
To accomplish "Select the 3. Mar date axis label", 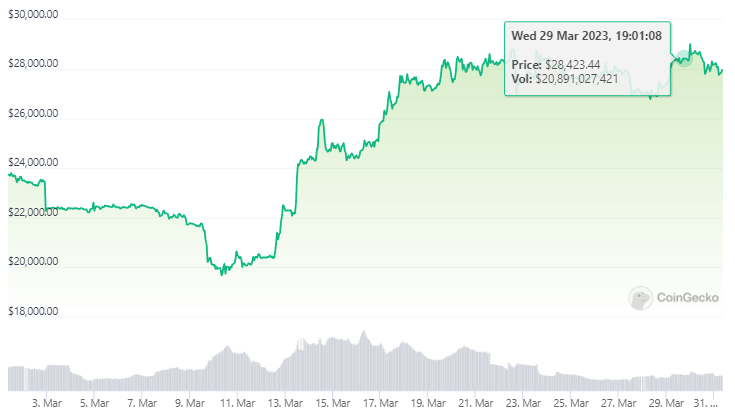I will coord(47,403).
